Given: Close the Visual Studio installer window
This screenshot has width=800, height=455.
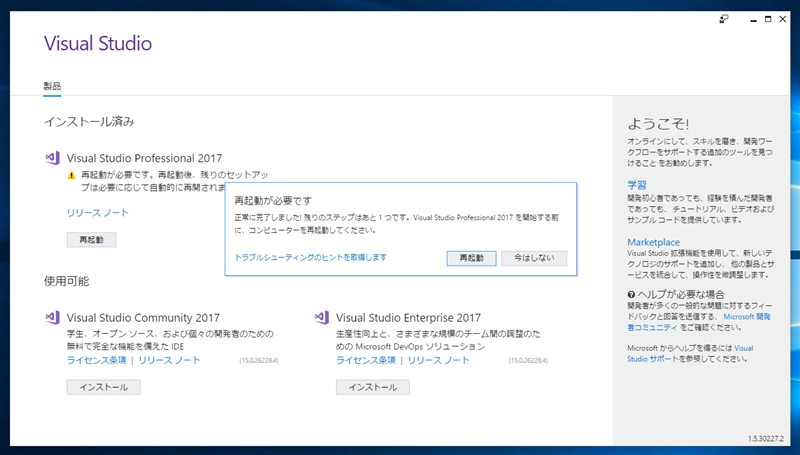Looking at the screenshot, I should (783, 19).
